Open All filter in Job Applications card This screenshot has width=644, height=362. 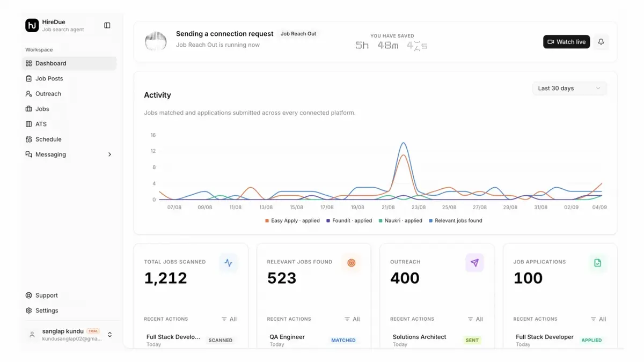tap(598, 319)
